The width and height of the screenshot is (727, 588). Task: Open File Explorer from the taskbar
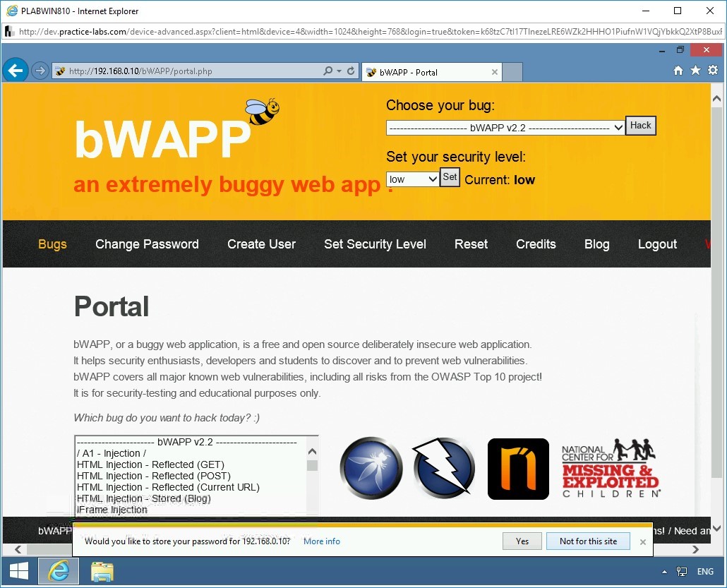point(102,572)
